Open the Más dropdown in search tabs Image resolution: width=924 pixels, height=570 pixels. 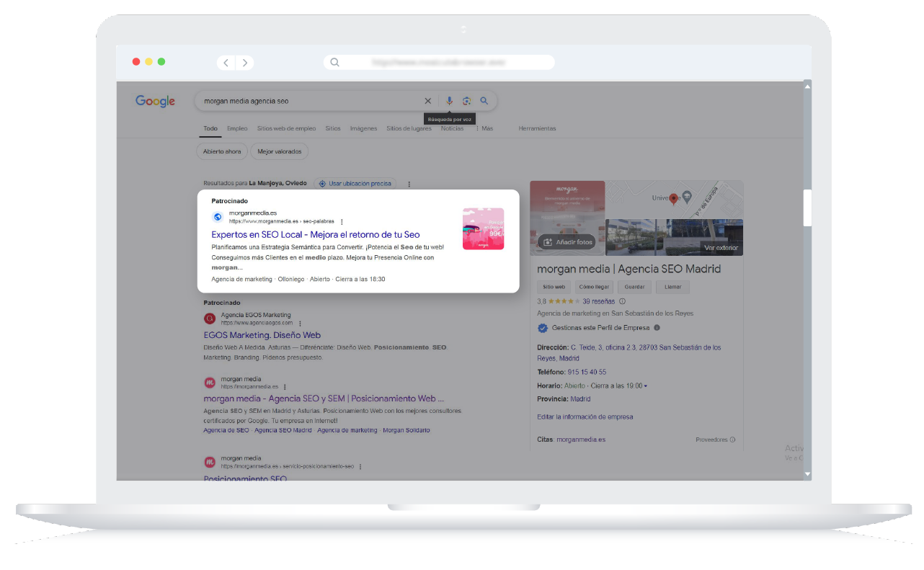point(484,128)
